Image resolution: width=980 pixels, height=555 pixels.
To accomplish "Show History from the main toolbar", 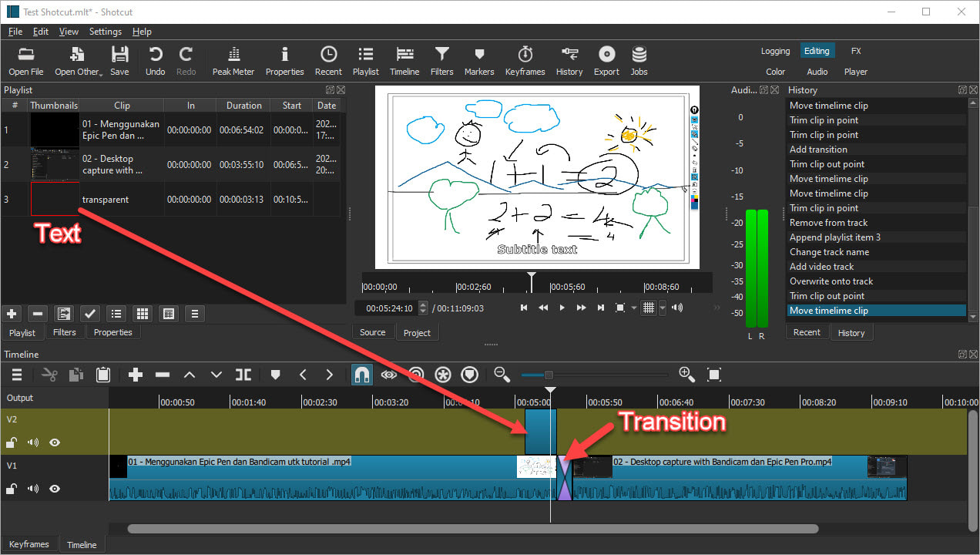I will (x=569, y=61).
